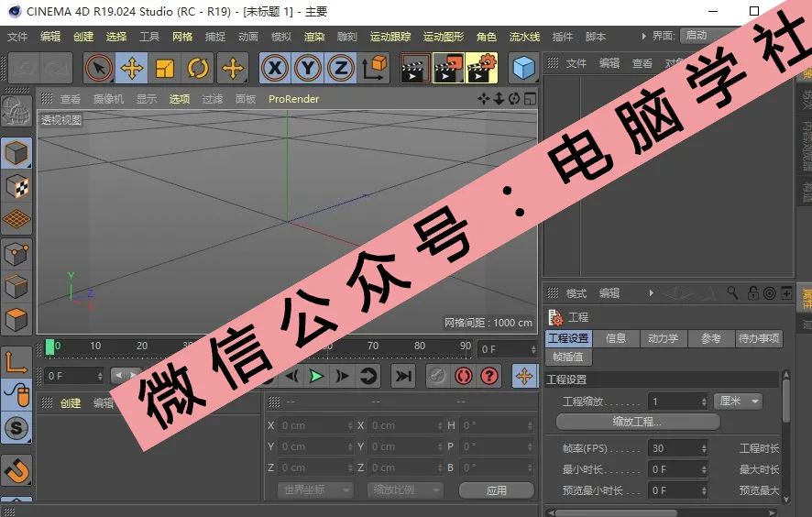Switch to Points mode
Screen dimensions: 812x517
[16, 254]
